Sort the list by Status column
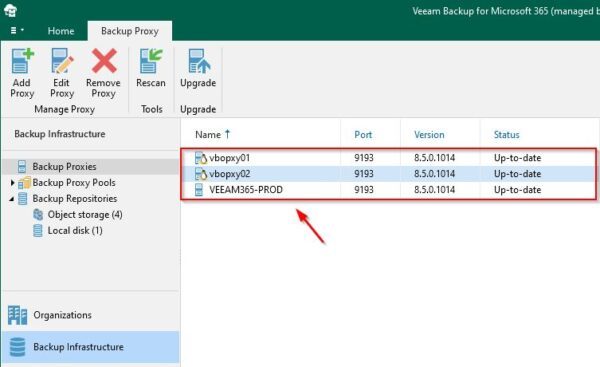Image resolution: width=600 pixels, height=367 pixels. point(507,135)
